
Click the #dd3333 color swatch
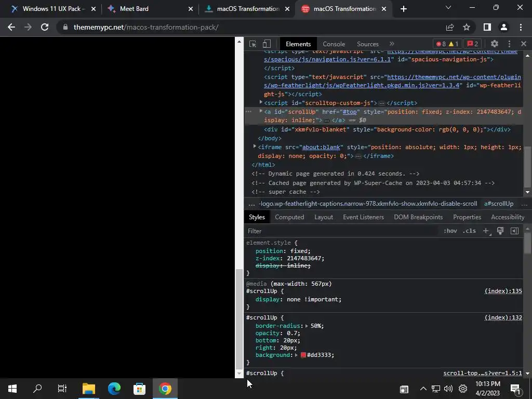pyautogui.click(x=303, y=355)
